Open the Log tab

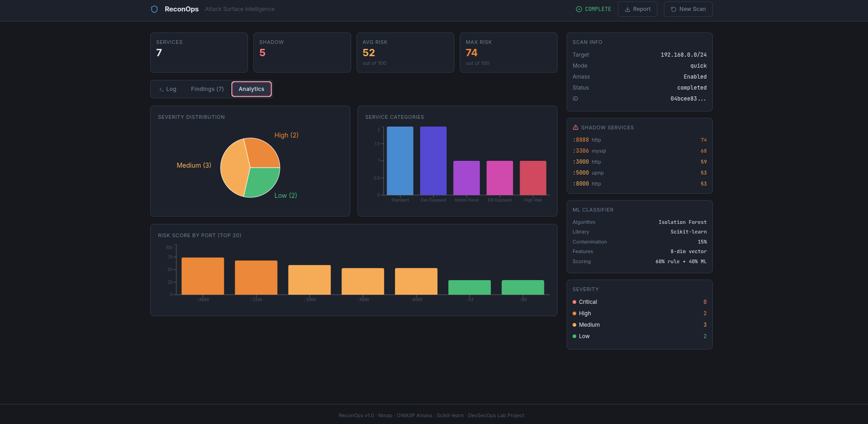(168, 89)
